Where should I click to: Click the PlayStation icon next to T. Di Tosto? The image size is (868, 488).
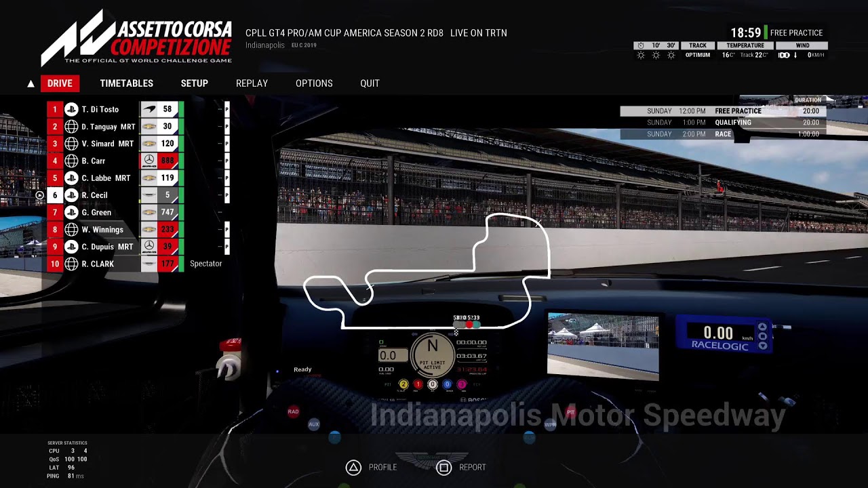[x=71, y=109]
